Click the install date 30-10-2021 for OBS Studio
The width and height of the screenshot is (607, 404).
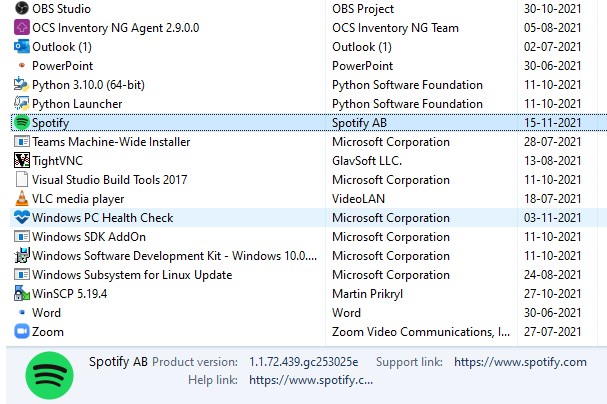pyautogui.click(x=552, y=9)
